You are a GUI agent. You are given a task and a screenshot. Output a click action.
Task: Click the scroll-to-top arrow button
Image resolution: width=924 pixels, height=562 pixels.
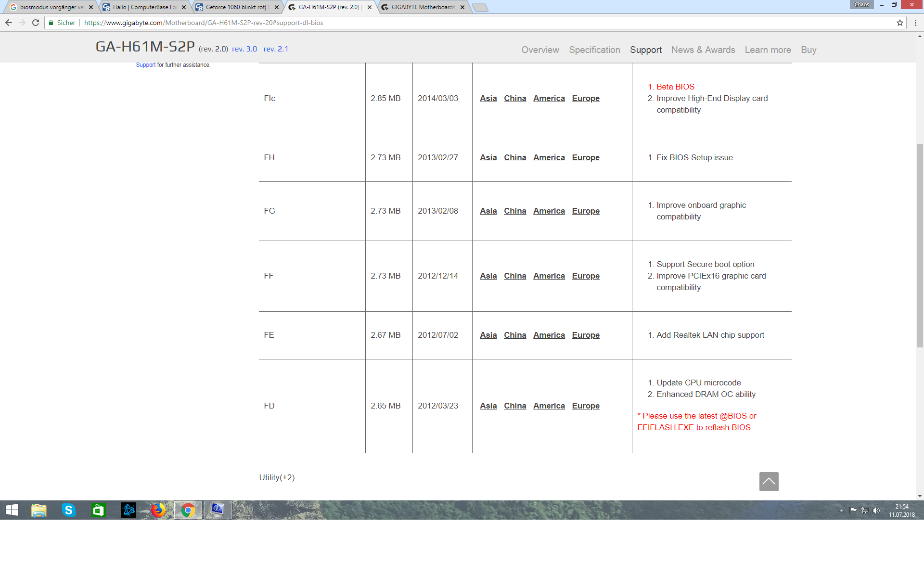click(769, 481)
